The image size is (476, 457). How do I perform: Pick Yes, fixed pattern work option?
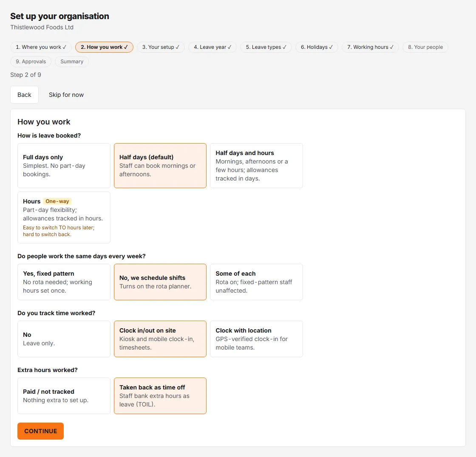point(64,282)
